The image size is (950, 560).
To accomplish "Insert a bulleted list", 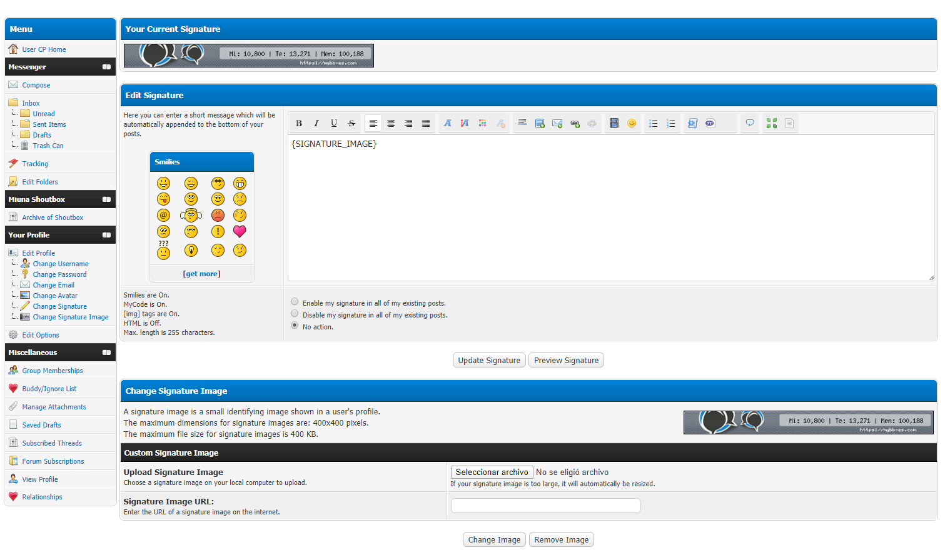I will pos(653,124).
